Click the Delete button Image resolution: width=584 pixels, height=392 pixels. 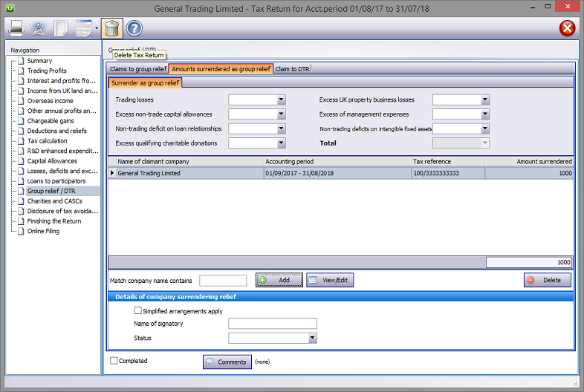pos(547,281)
